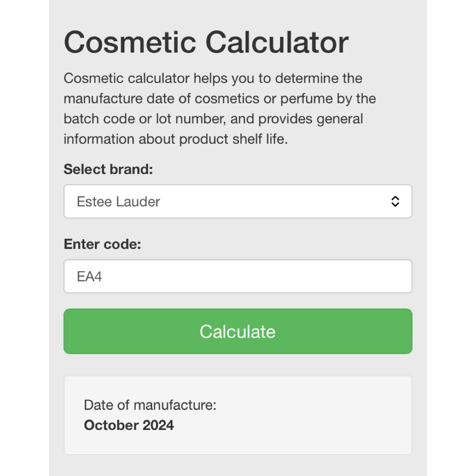Viewport: 476px width, 476px height.
Task: Click the 'product shelf life' text in description
Action: (233, 139)
